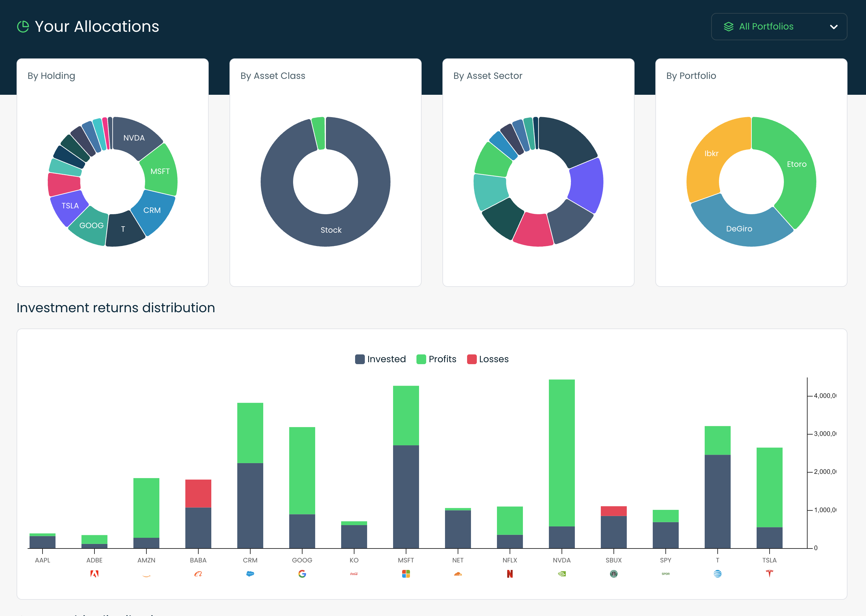Click the Google logo under GOOG

click(x=302, y=574)
